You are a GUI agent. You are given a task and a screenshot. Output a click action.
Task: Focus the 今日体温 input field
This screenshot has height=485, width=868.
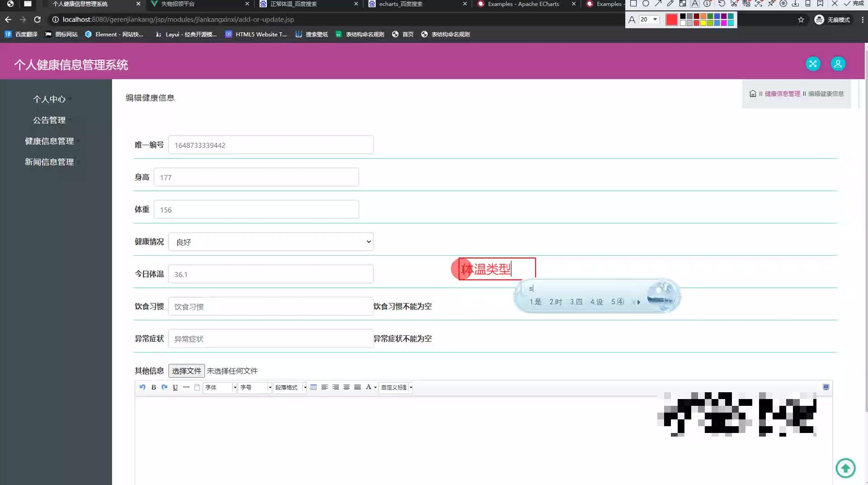coord(271,274)
